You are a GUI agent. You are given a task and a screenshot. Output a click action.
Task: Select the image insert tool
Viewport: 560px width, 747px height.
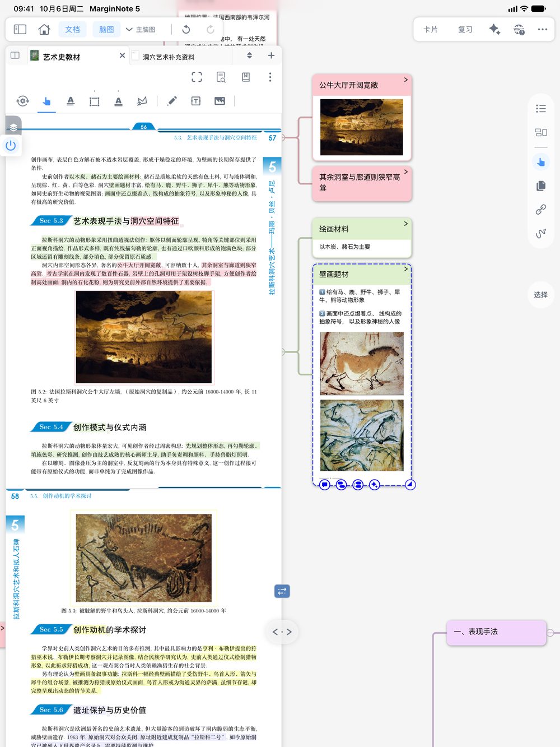[x=220, y=101]
